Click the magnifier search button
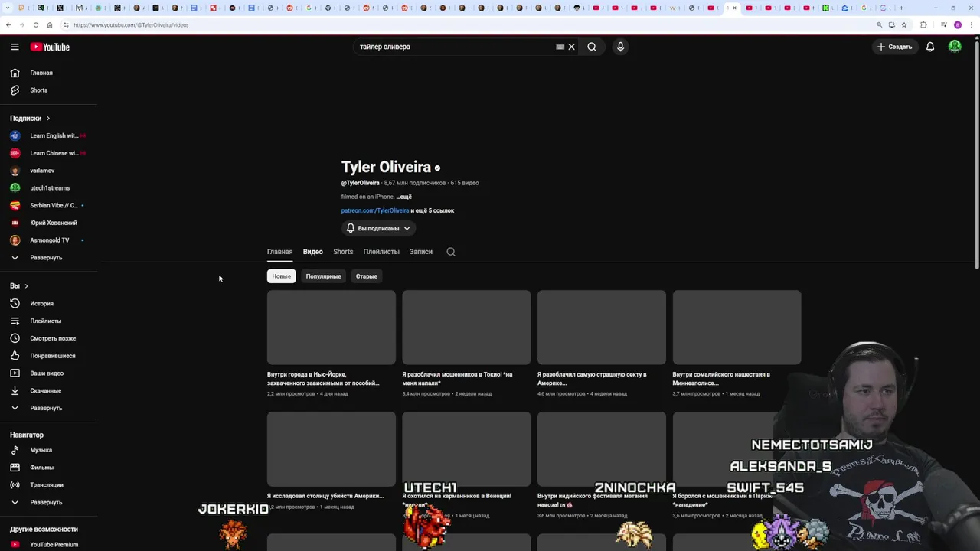980x551 pixels. click(x=592, y=47)
